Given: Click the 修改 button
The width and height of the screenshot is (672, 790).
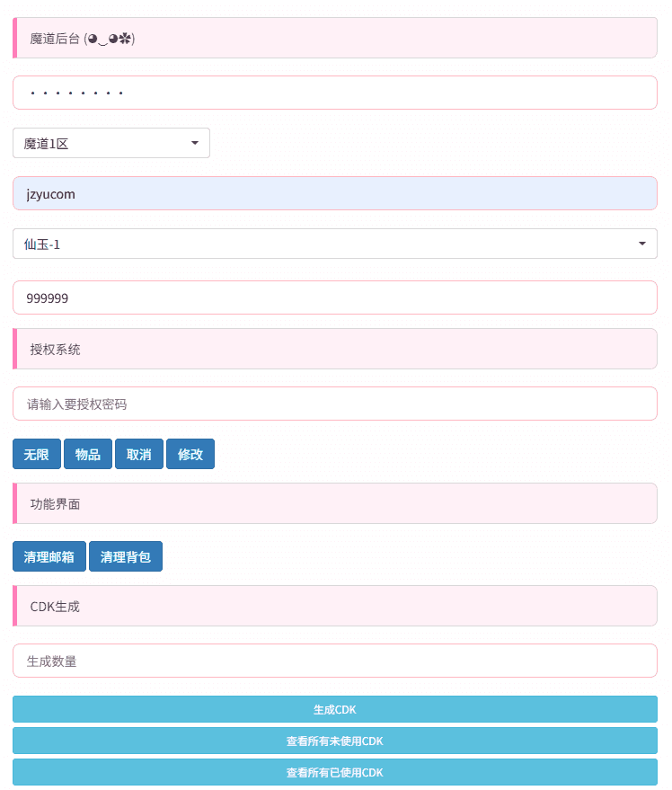Looking at the screenshot, I should [x=190, y=455].
